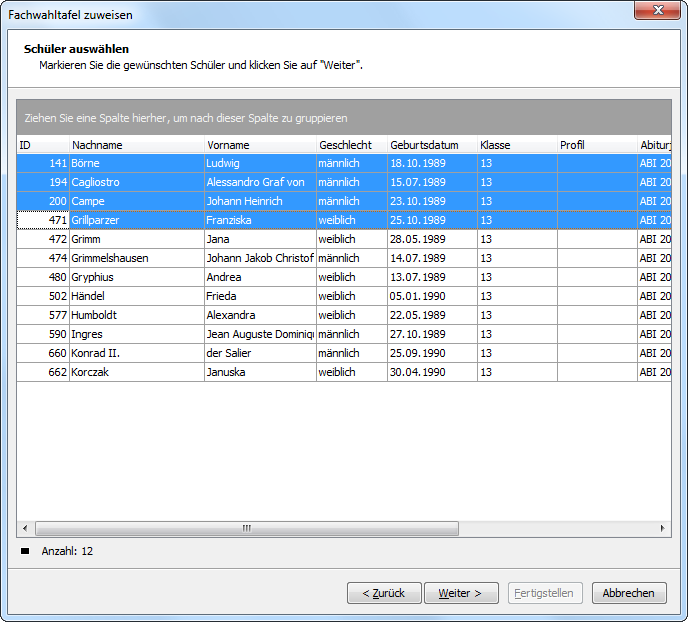Click first name Frieda
The height and width of the screenshot is (622, 688).
[x=221, y=296]
